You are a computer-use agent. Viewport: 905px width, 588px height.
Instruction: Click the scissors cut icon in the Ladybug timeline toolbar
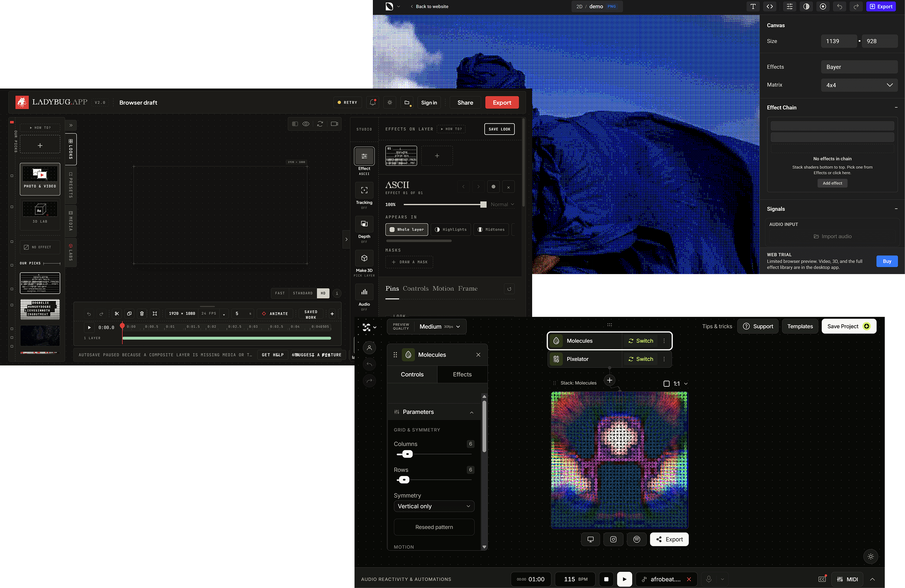coord(117,314)
